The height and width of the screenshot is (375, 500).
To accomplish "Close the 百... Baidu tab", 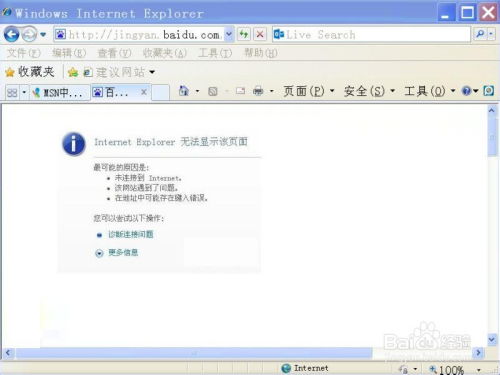I will coord(144,92).
